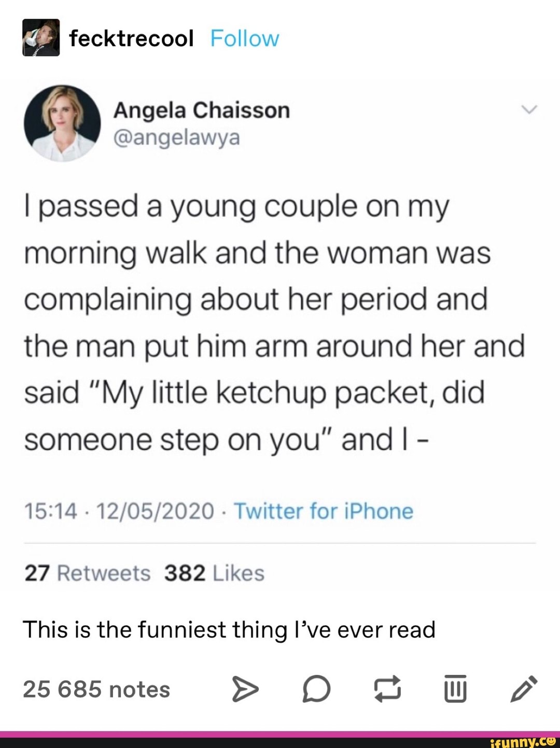Follow the fecktrecool blog

(x=245, y=38)
